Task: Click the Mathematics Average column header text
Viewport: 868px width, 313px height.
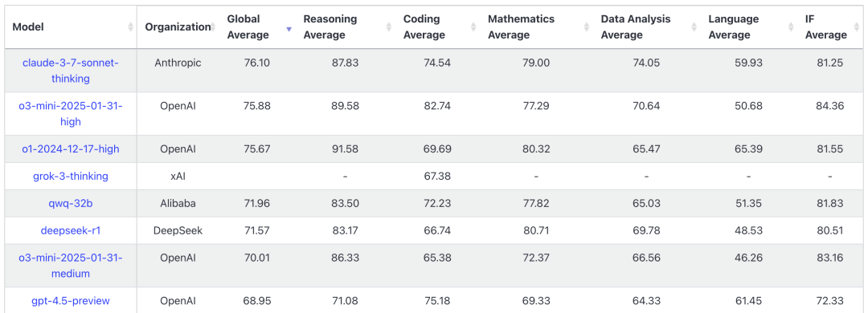Action: click(521, 26)
